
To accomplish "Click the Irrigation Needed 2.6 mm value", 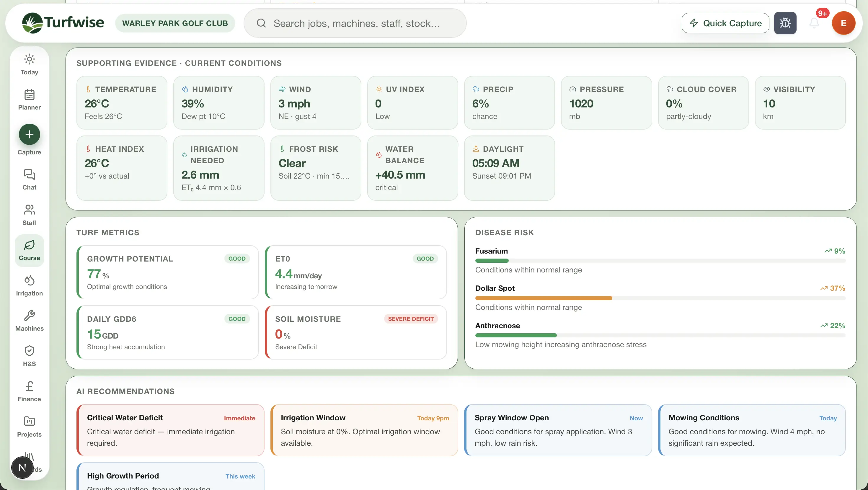I will [x=200, y=174].
